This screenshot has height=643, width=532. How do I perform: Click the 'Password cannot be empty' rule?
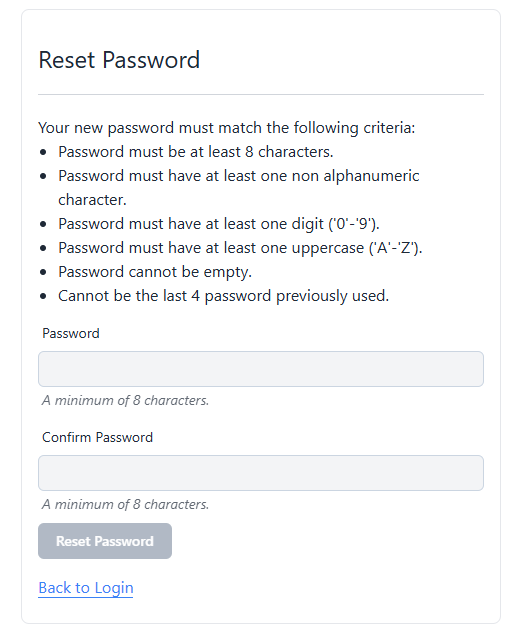click(155, 272)
